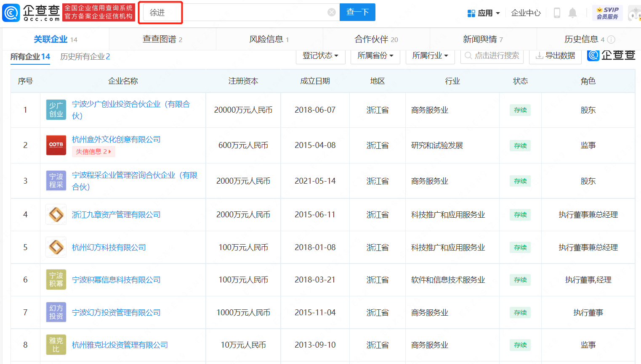
Task: Focus the 点击进行搜索 table search field
Action: tap(492, 56)
